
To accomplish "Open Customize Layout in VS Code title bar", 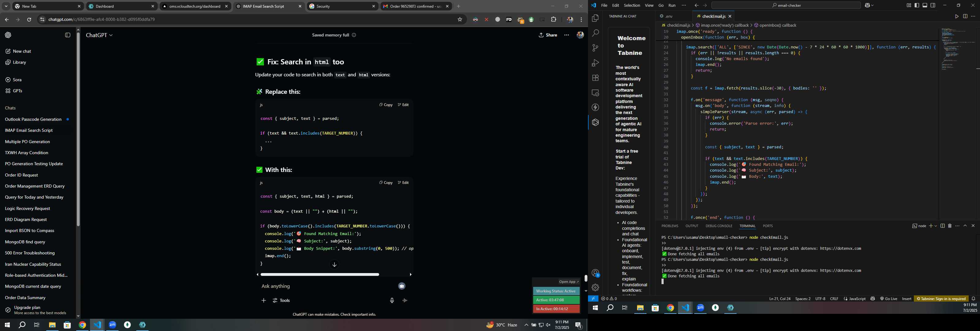I will point(908,5).
